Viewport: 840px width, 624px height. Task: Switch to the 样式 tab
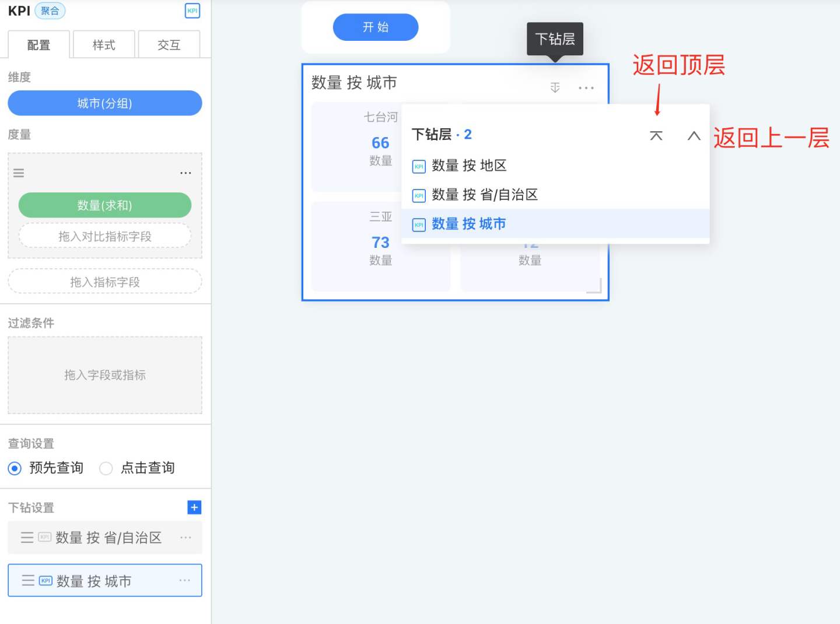[104, 45]
